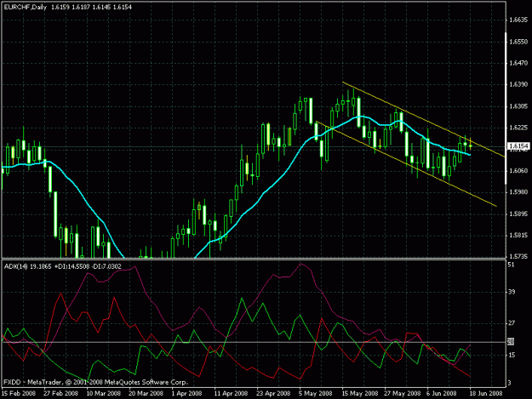This screenshot has height=399, width=532.
Task: Click the 1 Apr 2008 date label
Action: [x=186, y=394]
